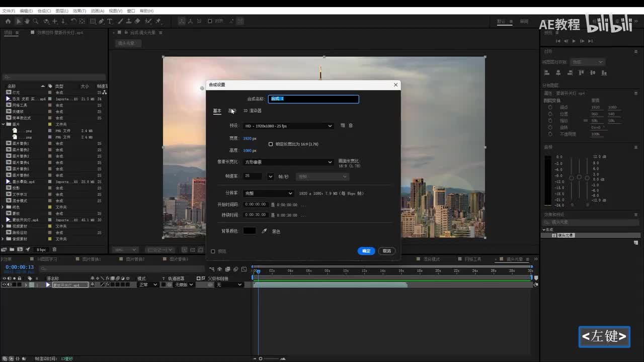Screen dimensions: 644x362
Task: Switch to the 3D 渲染器 tab
Action: tap(253, 111)
